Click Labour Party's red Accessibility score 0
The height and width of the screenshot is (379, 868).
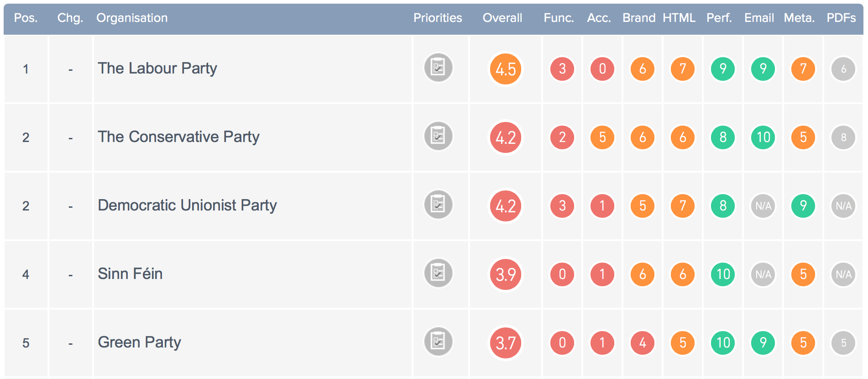click(x=602, y=69)
